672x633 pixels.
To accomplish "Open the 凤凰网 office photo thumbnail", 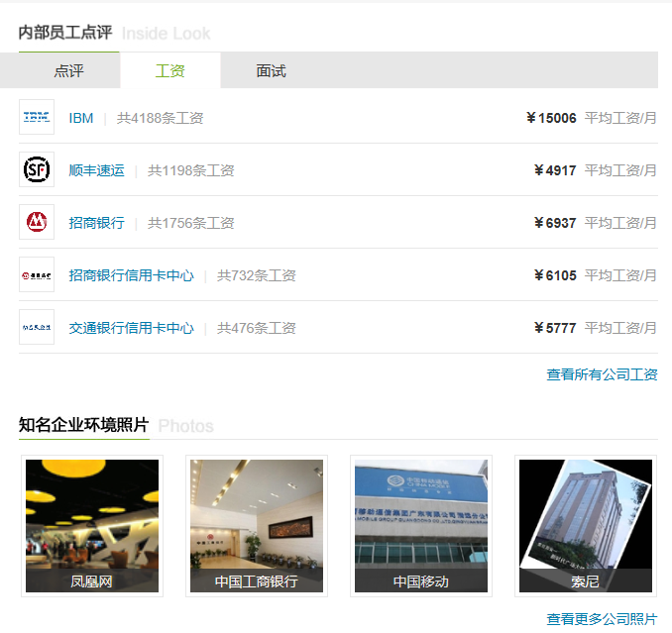I will coord(92,526).
